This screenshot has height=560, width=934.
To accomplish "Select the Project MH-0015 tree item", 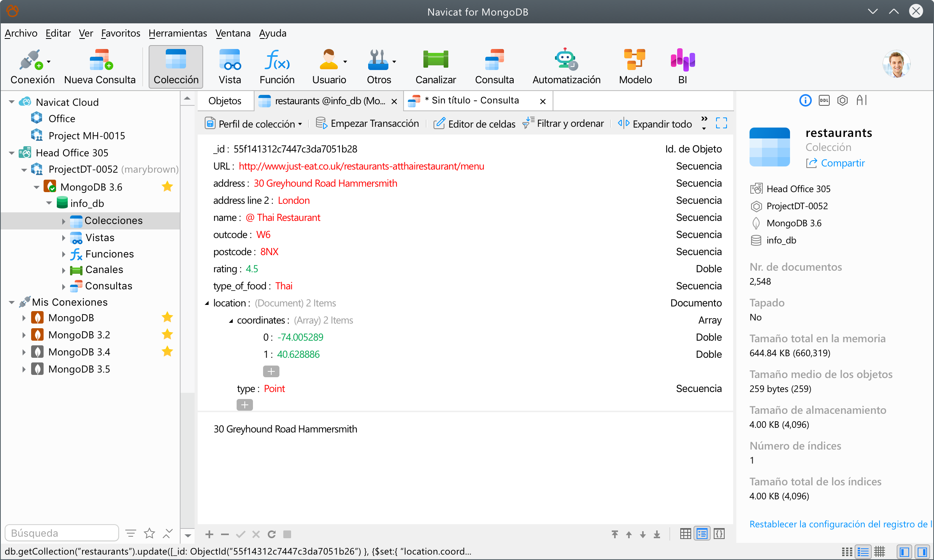I will (x=86, y=135).
